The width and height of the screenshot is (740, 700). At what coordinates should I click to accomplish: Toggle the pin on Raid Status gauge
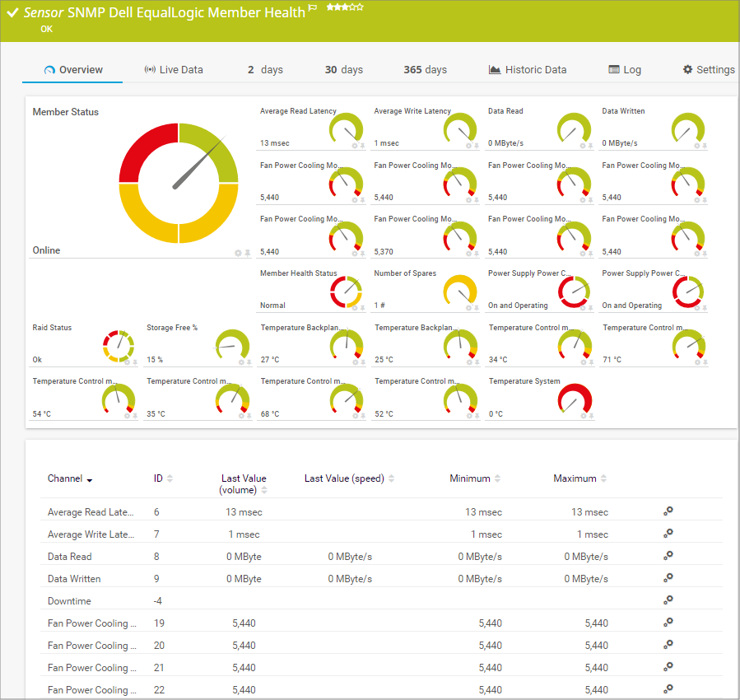[x=135, y=362]
